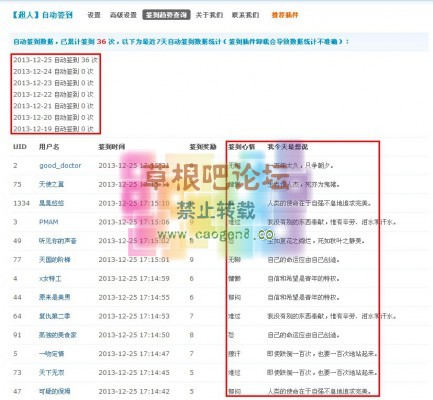
Task: Visit the 天下无双 user link
Action: pyautogui.click(x=51, y=372)
